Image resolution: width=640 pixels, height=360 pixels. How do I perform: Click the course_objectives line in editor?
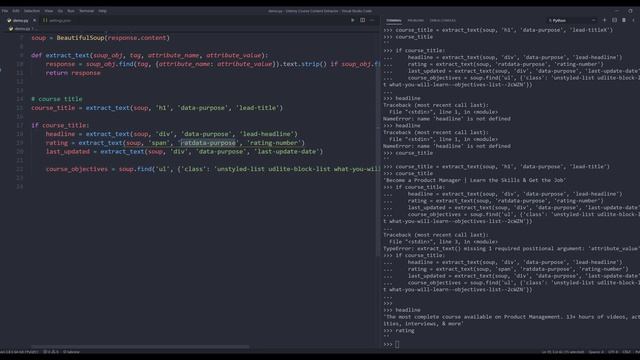[x=213, y=169]
